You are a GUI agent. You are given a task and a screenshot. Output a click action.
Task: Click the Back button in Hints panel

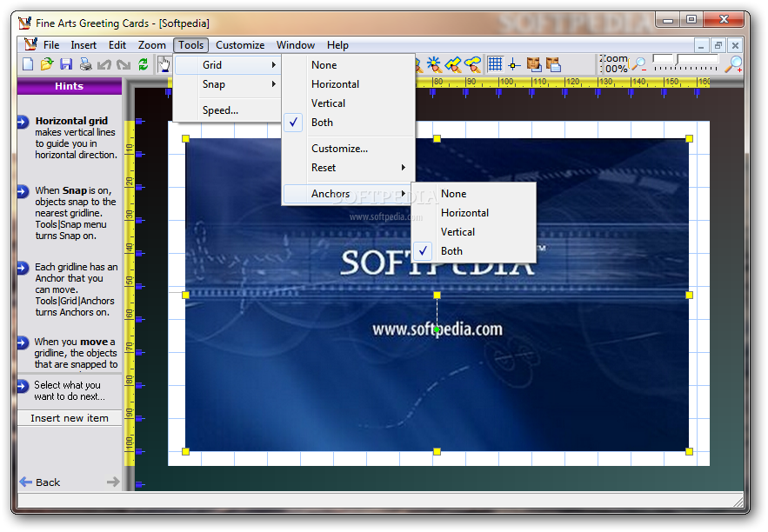pyautogui.click(x=40, y=482)
